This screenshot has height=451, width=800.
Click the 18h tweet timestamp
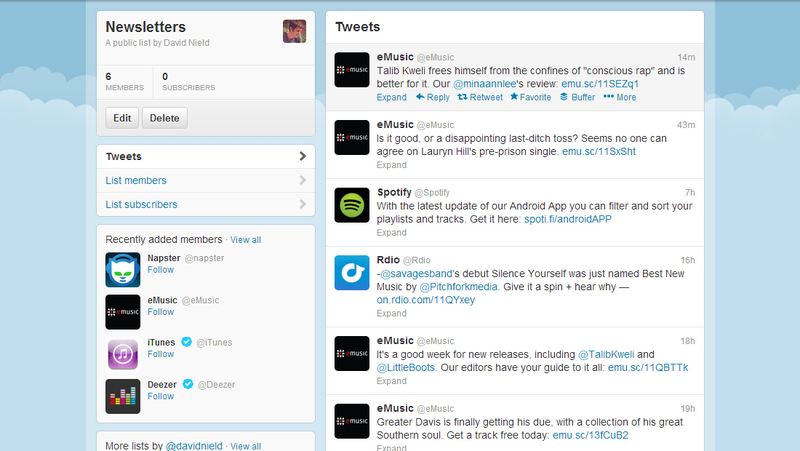click(688, 341)
